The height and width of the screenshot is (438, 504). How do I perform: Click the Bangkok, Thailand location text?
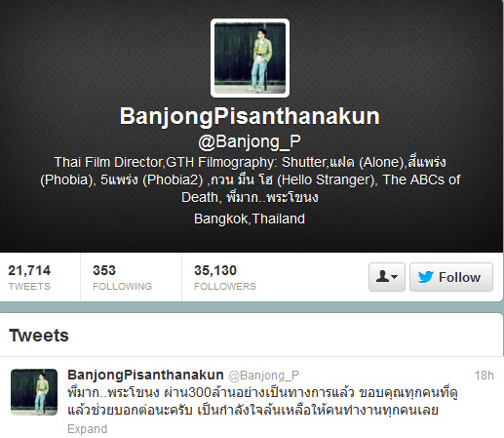(x=250, y=219)
